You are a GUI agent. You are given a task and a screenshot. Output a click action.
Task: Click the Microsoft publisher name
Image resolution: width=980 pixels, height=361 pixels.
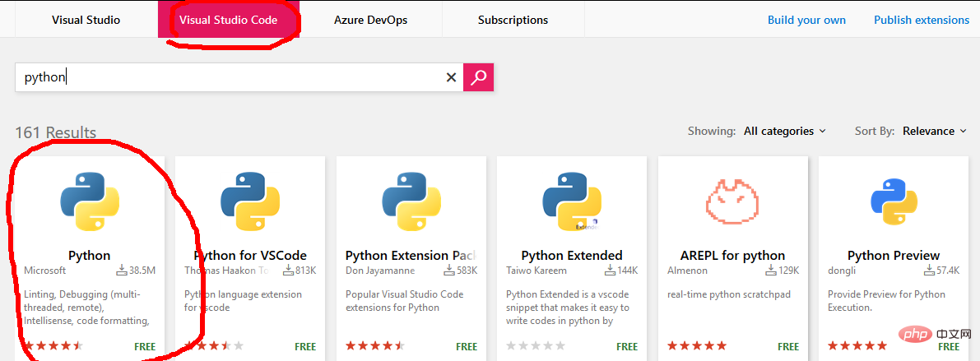pyautogui.click(x=44, y=271)
